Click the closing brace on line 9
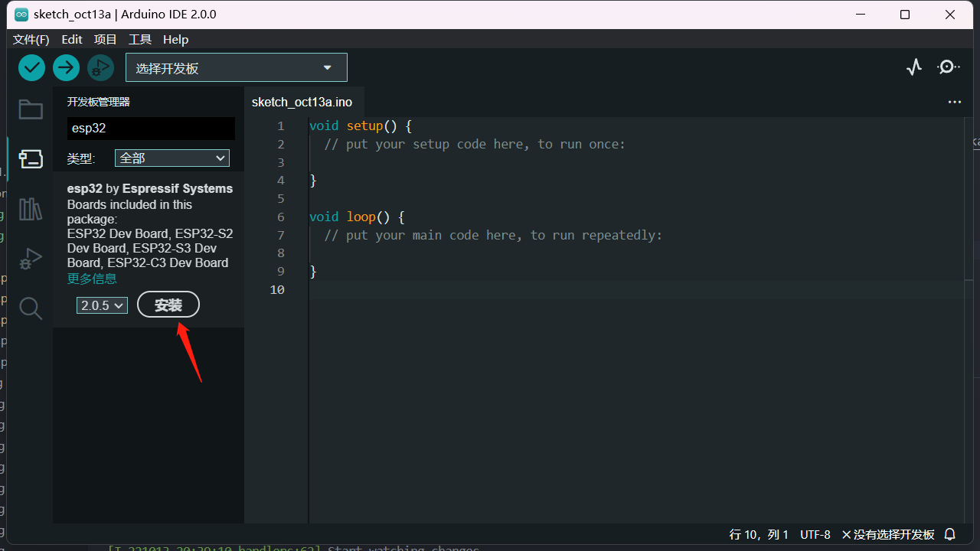Screen dimensions: 980x551 click(x=313, y=271)
